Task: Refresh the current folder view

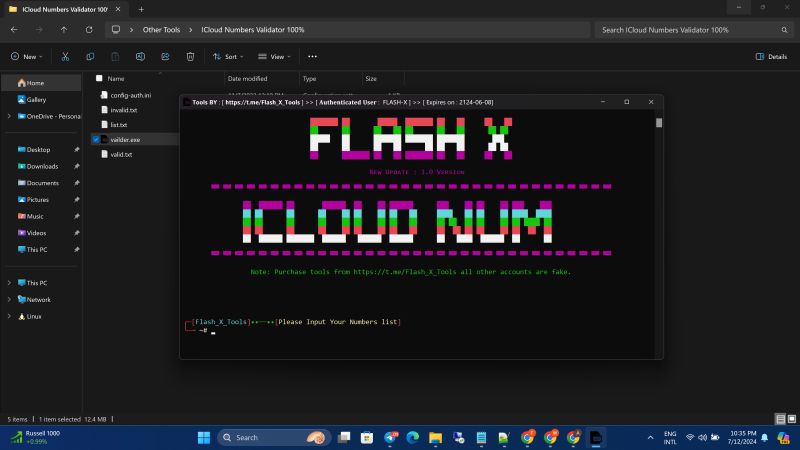Action: 89,30
